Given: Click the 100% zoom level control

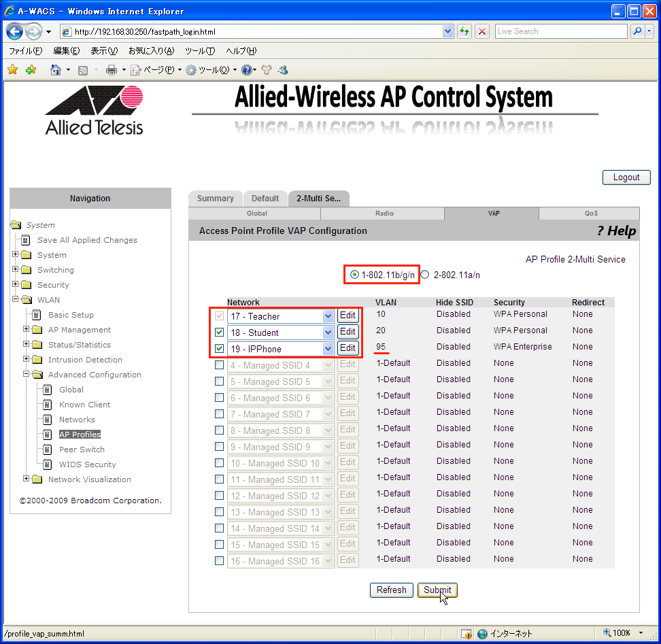Looking at the screenshot, I should click(623, 632).
